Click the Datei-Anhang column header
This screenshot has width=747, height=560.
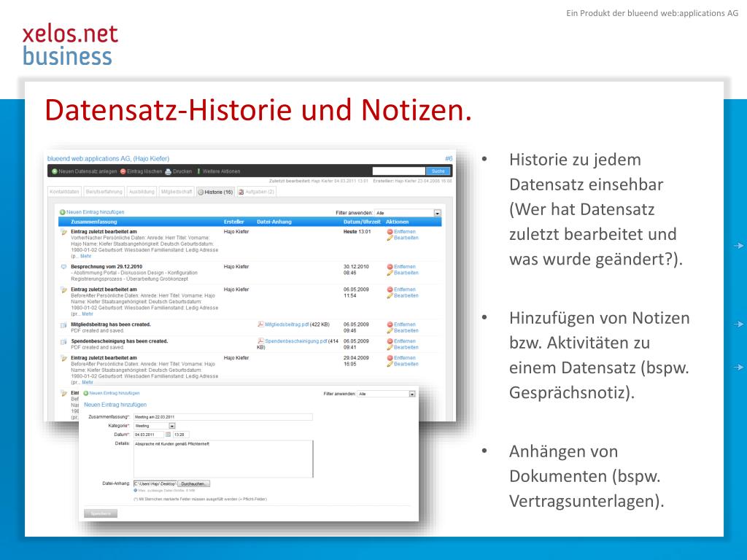pos(274,222)
